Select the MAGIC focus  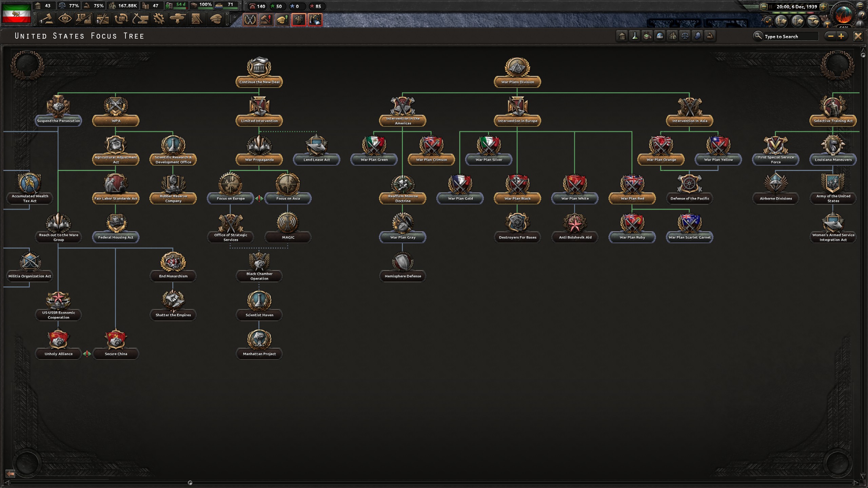pyautogui.click(x=288, y=227)
